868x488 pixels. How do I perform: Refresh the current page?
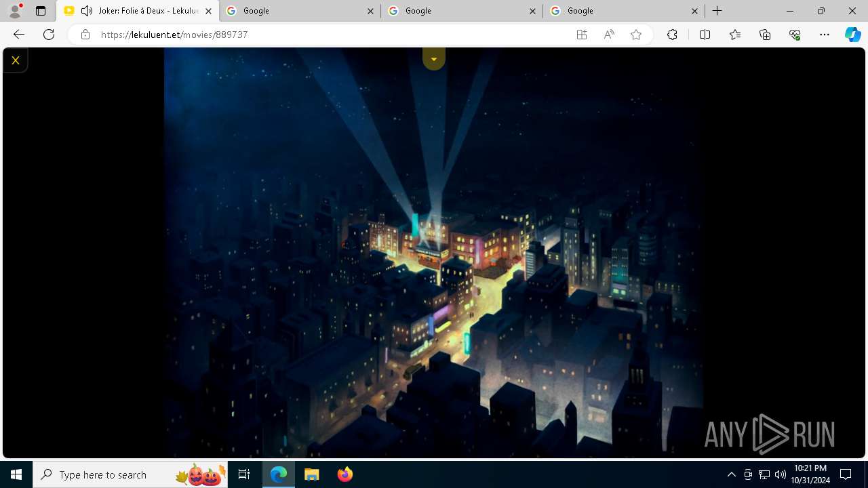[x=49, y=35]
